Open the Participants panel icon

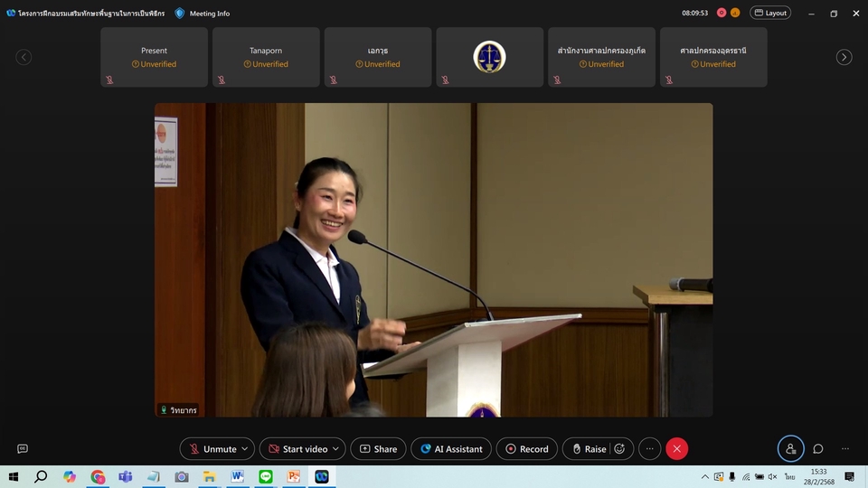pos(790,448)
